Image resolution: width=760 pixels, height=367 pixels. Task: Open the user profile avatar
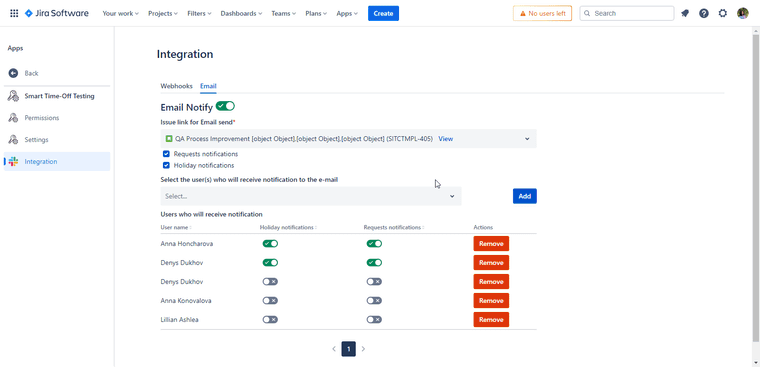(743, 14)
